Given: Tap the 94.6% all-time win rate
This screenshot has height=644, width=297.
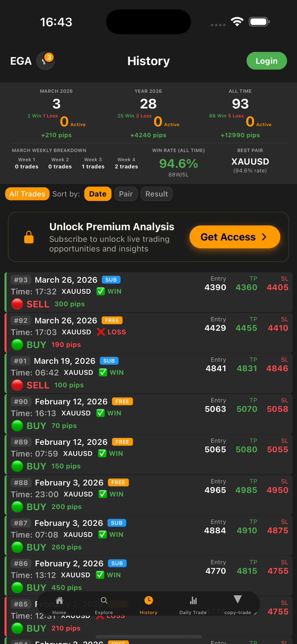Looking at the screenshot, I should click(x=178, y=164).
